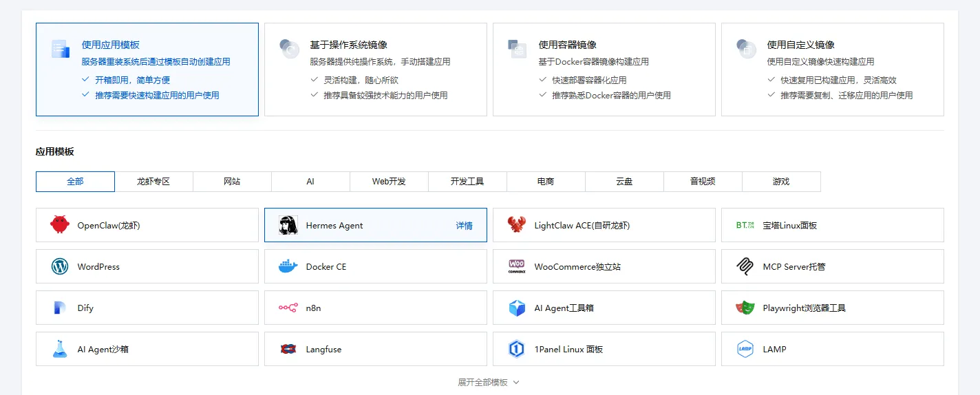
Task: Click the OpenClaw red lobster icon
Action: 60,225
